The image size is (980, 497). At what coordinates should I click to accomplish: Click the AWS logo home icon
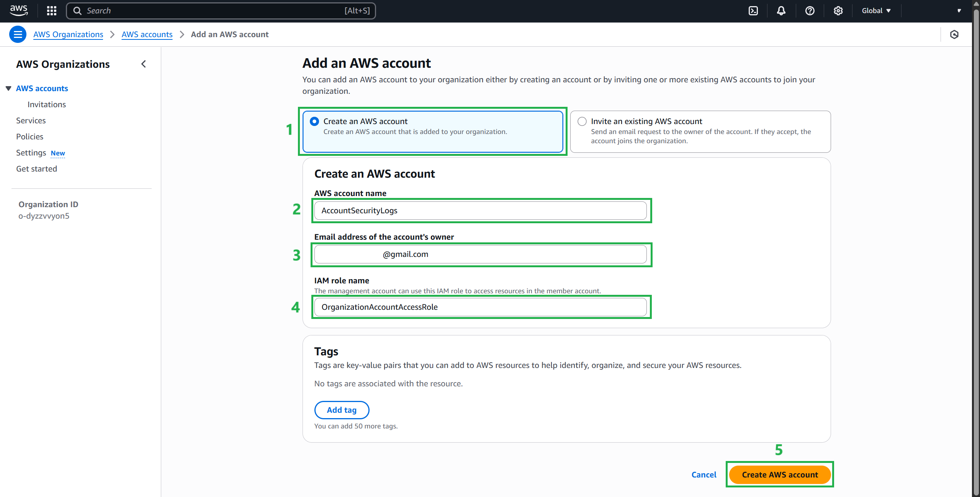point(18,10)
